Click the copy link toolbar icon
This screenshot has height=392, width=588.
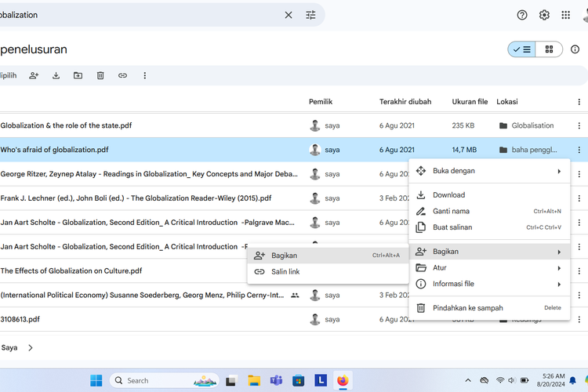pos(122,75)
